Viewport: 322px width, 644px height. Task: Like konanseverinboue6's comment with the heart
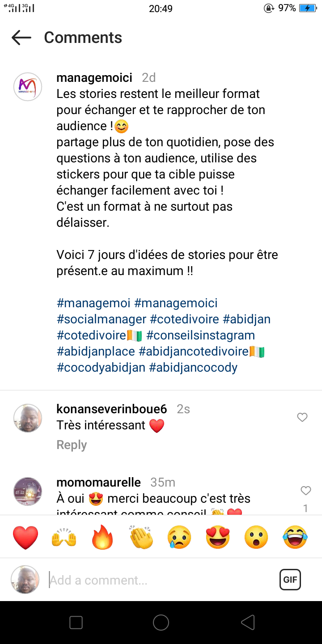pos(302,417)
